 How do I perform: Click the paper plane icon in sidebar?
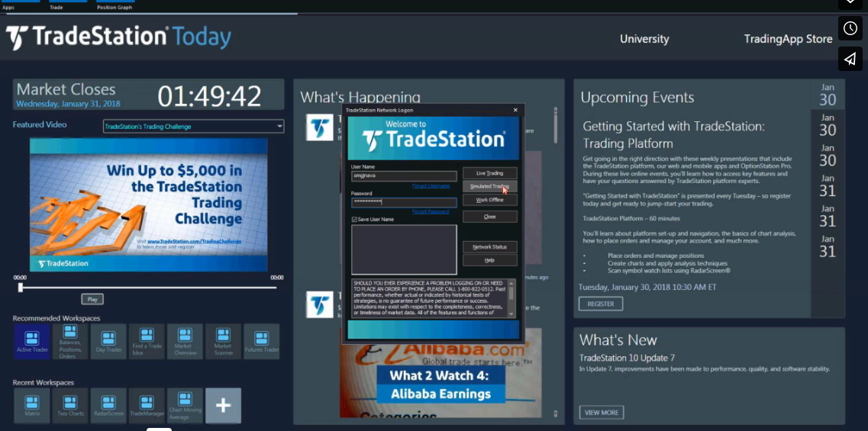tap(850, 59)
